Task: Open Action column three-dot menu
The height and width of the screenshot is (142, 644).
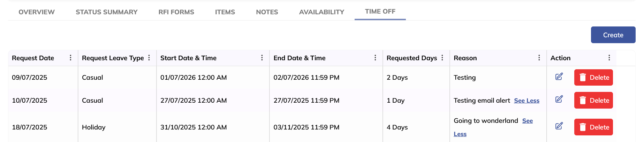Action: (x=609, y=58)
